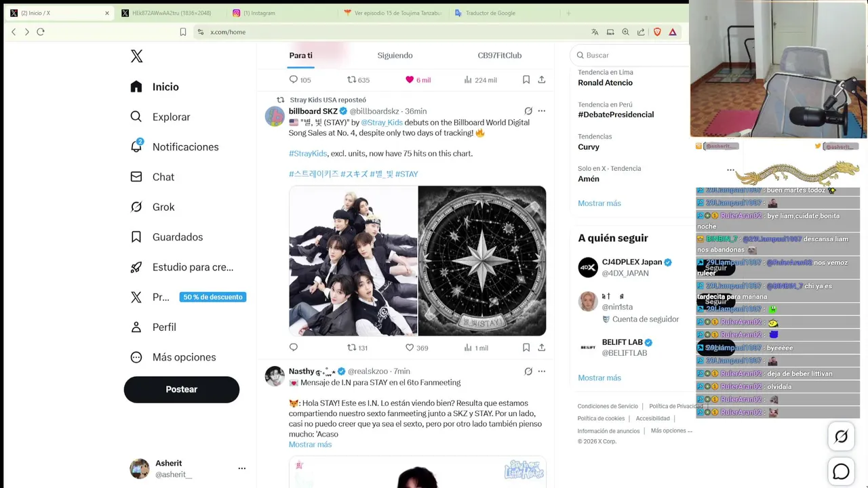Open Perfil in sidebar
This screenshot has height=488, width=868.
click(153, 327)
